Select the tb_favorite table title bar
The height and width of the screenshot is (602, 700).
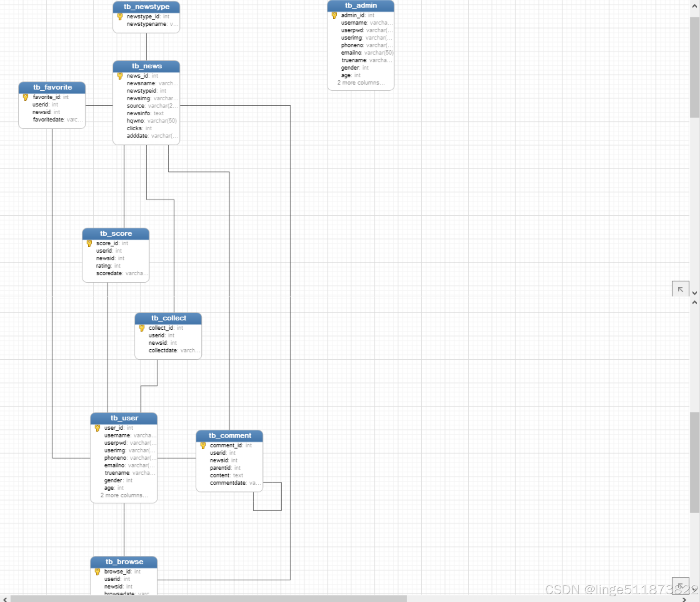[52, 87]
